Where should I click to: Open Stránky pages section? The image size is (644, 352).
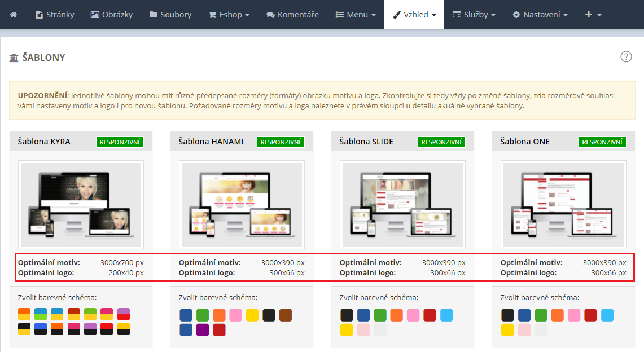click(x=55, y=15)
